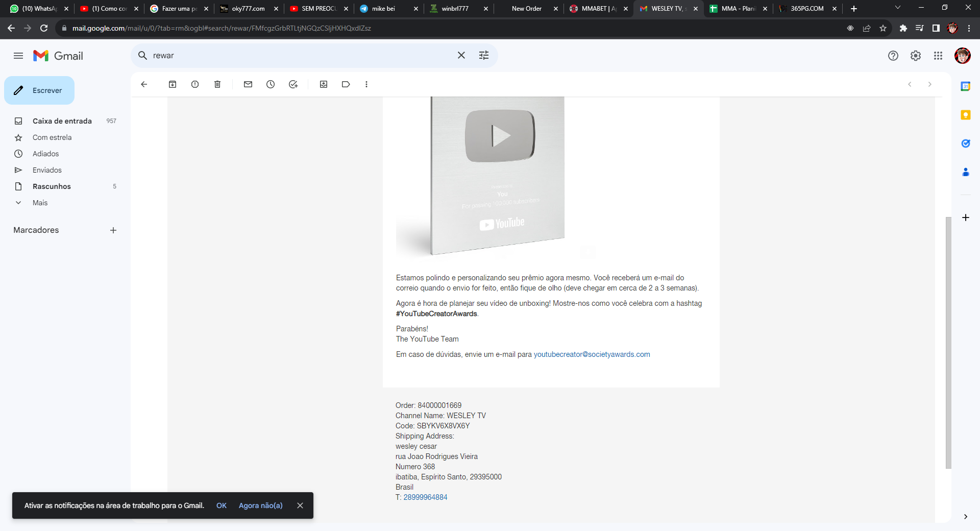Switch to MMA - Planilha sheets tab
The height and width of the screenshot is (531, 980).
point(738,9)
